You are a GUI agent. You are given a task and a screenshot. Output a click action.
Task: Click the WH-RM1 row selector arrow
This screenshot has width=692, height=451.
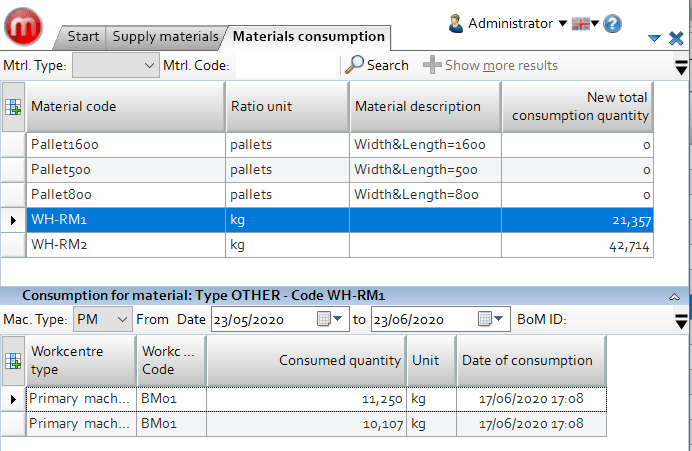tap(13, 220)
